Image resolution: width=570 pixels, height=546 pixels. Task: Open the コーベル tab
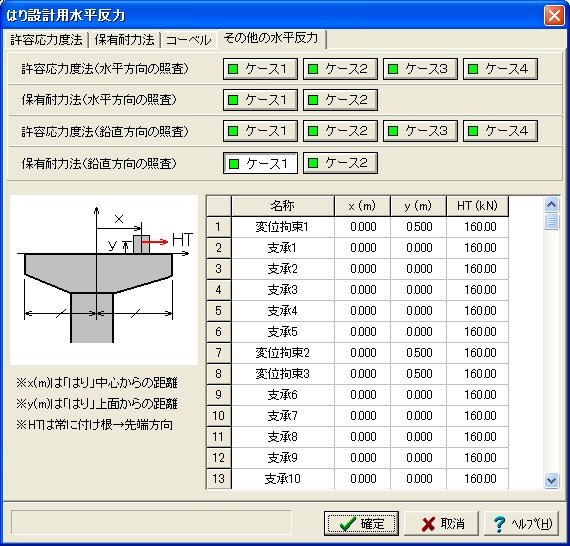188,40
